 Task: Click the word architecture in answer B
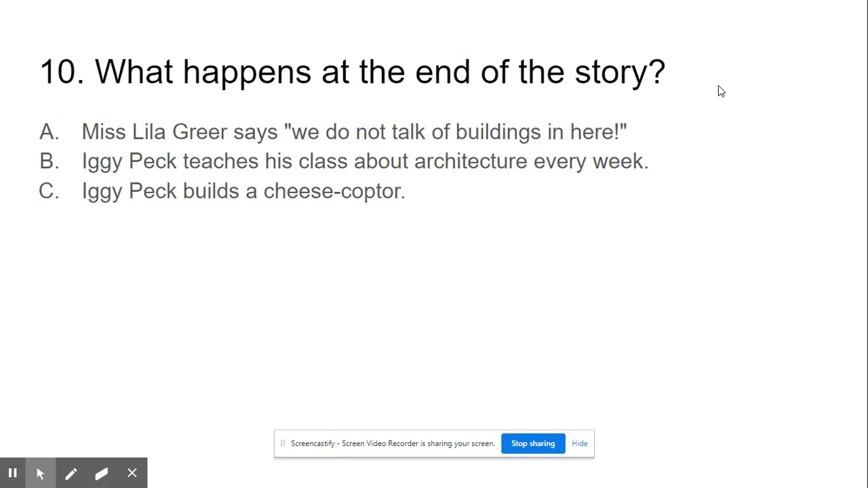[471, 161]
